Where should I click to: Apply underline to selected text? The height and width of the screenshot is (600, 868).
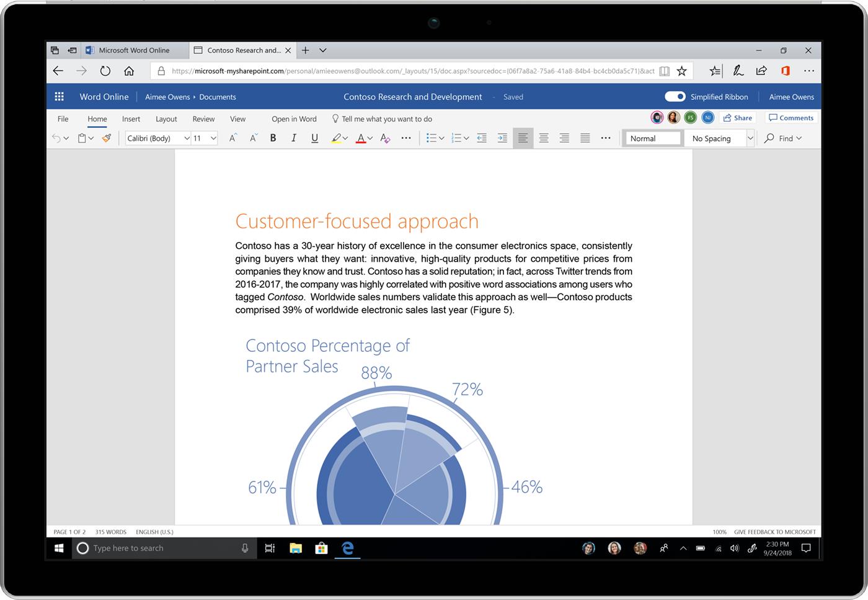(x=314, y=138)
